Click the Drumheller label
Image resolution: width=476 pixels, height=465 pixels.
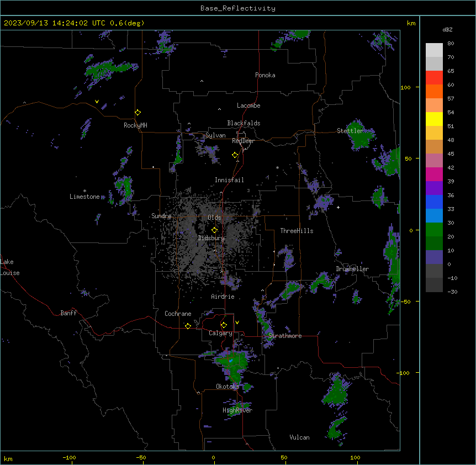click(x=352, y=269)
